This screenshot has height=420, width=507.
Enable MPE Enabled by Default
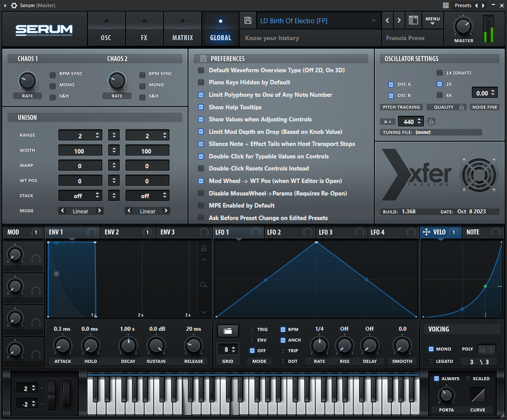201,206
